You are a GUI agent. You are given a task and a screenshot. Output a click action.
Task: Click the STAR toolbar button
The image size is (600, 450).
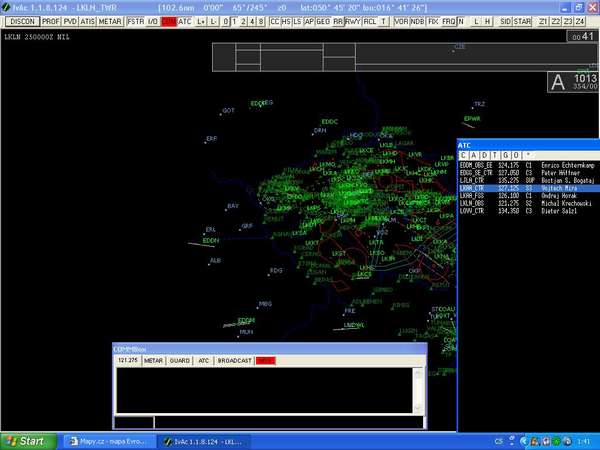pyautogui.click(x=521, y=20)
